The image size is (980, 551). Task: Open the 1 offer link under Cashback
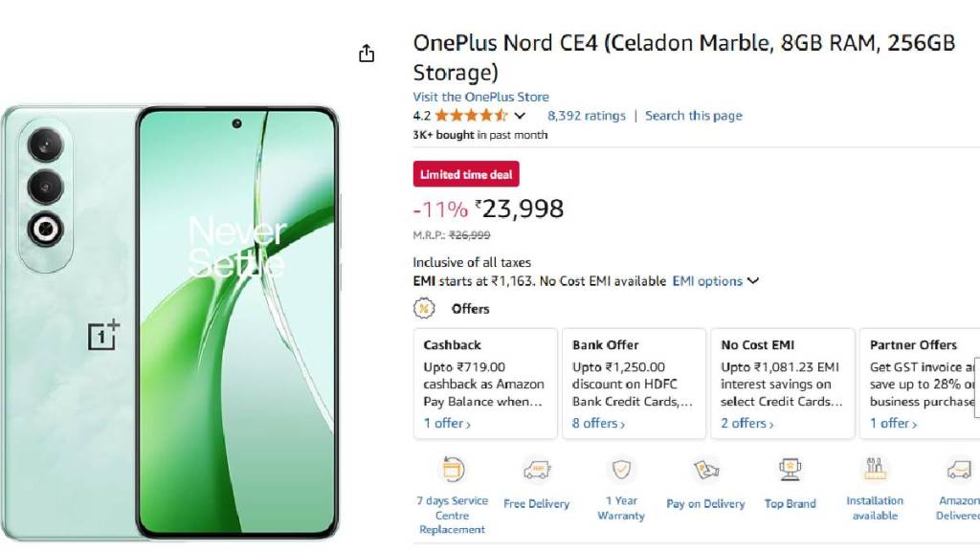tap(447, 423)
